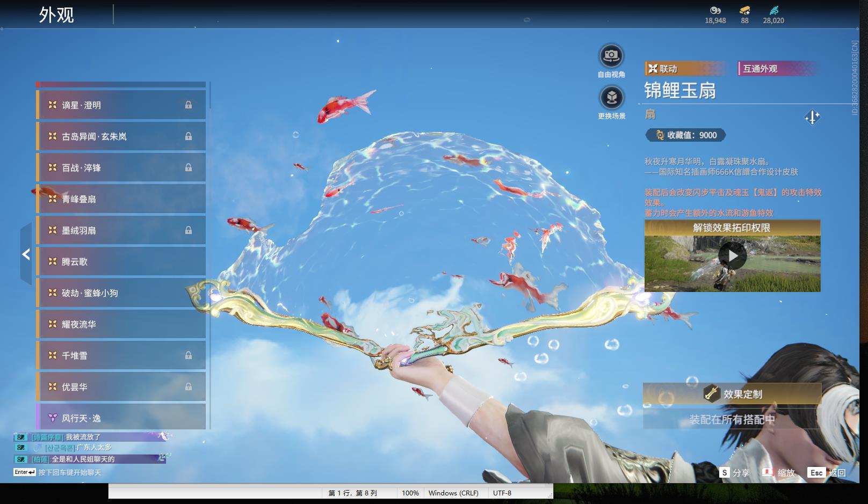This screenshot has width=868, height=504.
Task: Click the 外观 page title
Action: tap(56, 14)
